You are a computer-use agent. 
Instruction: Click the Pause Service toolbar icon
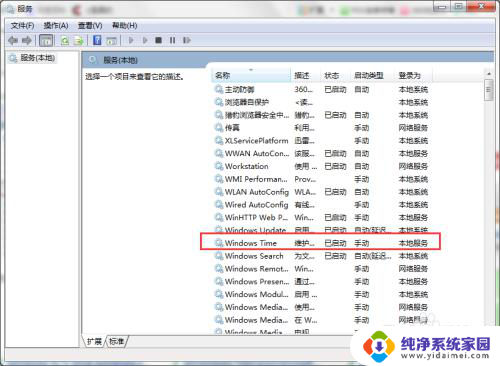point(172,40)
